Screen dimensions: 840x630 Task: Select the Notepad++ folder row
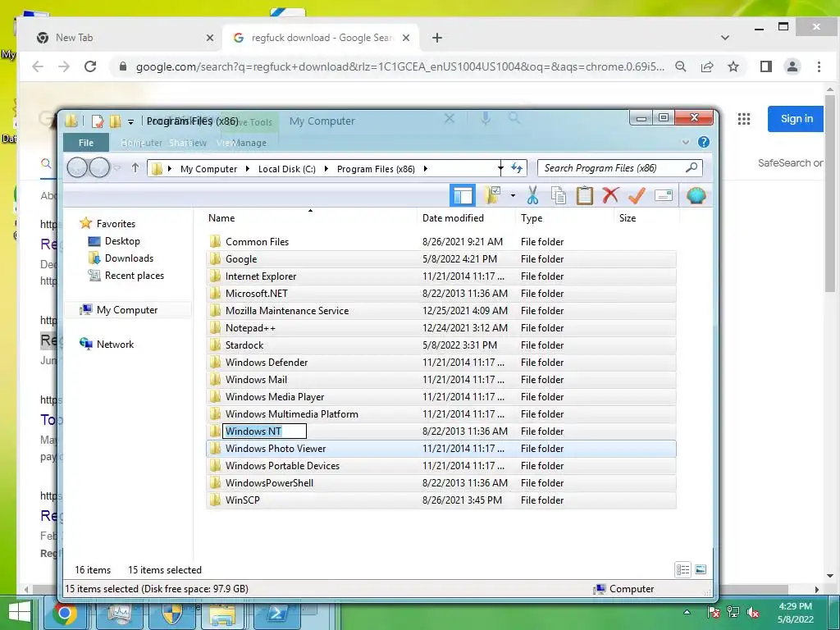[x=441, y=328]
